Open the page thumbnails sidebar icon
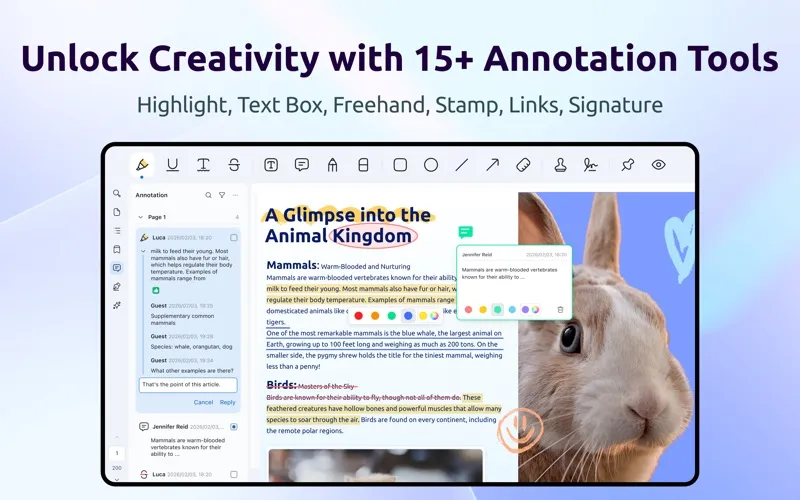The image size is (800, 500). point(117,212)
